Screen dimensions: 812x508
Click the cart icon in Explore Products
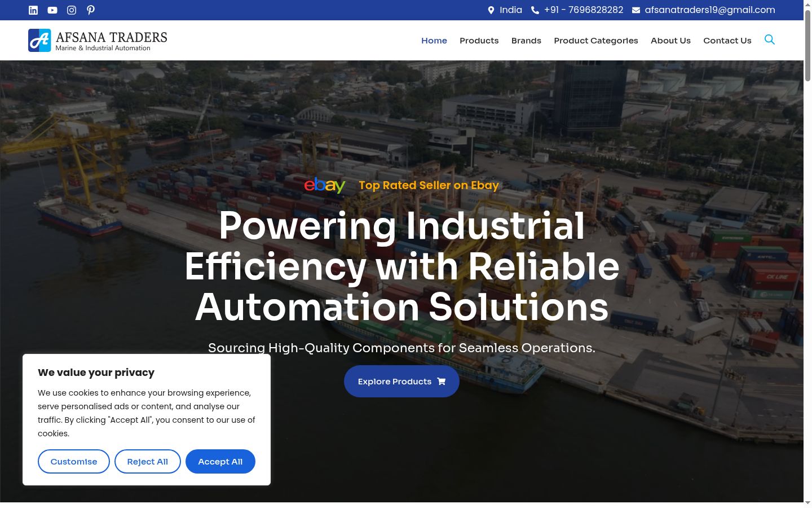(x=442, y=382)
